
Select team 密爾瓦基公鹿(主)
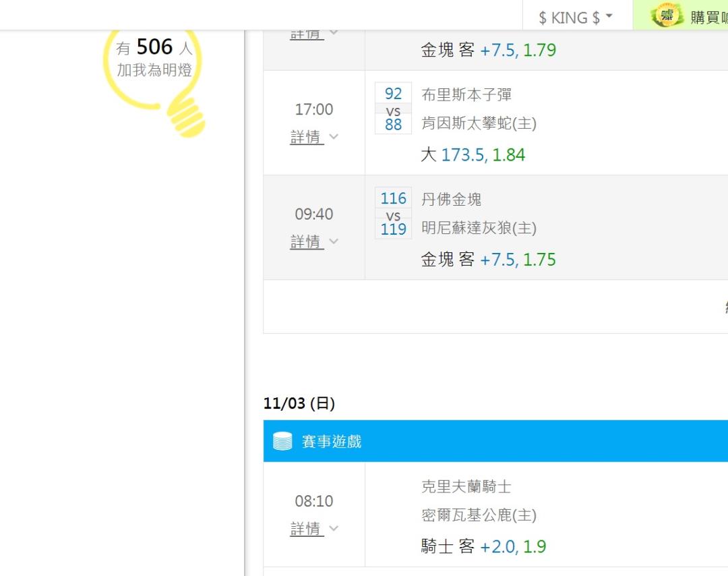coord(479,515)
